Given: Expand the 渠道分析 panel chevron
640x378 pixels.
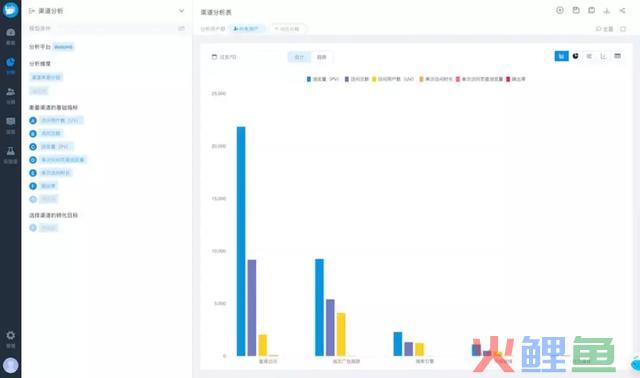Looking at the screenshot, I should 181,11.
